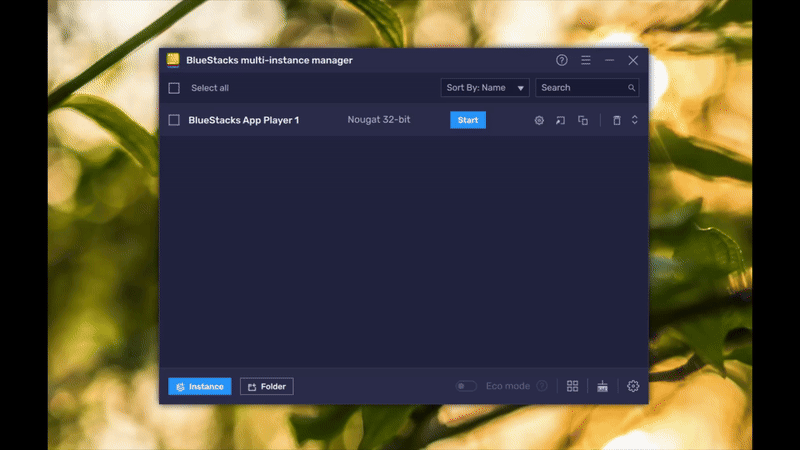800x450 pixels.
Task: Open the Sort By: Name dropdown
Action: [x=485, y=88]
